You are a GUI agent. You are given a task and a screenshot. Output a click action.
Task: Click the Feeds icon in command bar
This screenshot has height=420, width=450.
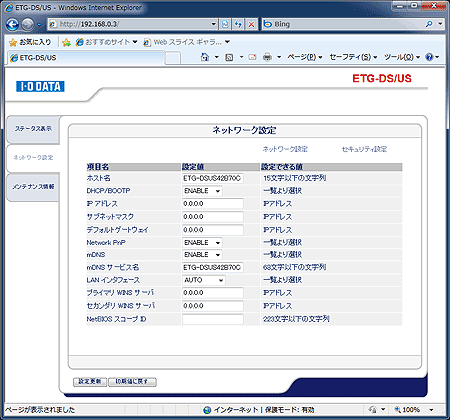pyautogui.click(x=229, y=57)
